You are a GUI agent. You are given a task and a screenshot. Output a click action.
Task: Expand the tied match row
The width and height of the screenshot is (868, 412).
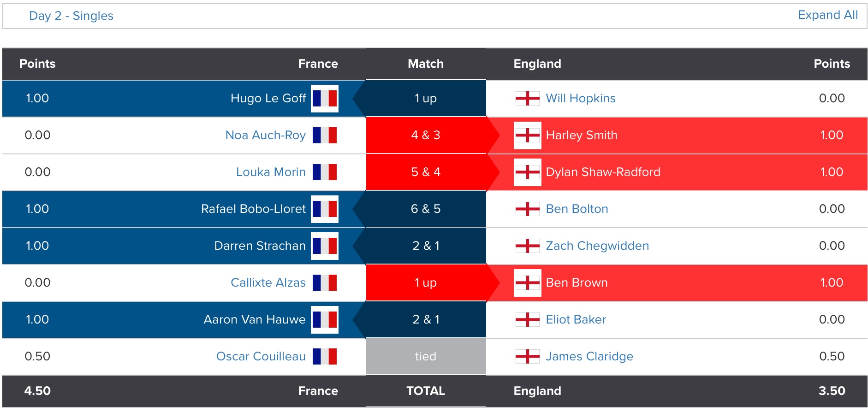pyautogui.click(x=425, y=357)
